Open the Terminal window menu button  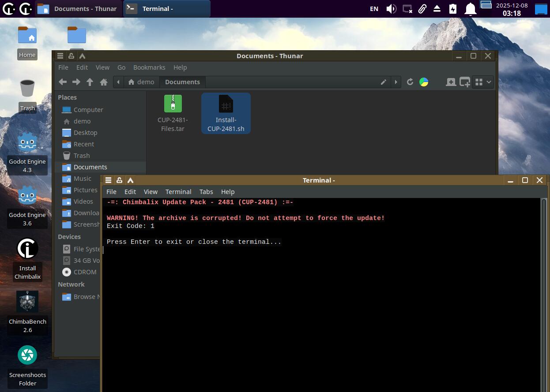(x=108, y=180)
